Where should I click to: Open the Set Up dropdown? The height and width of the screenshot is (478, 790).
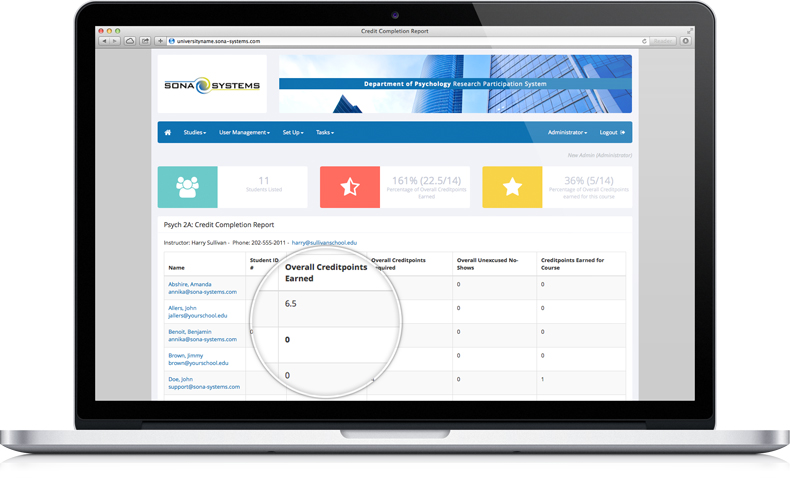coord(293,132)
